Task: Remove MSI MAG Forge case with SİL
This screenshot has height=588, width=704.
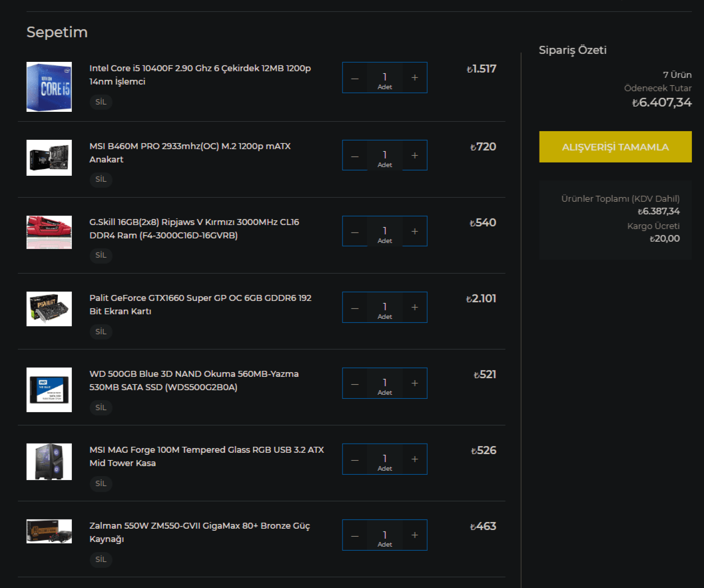Action: point(101,483)
